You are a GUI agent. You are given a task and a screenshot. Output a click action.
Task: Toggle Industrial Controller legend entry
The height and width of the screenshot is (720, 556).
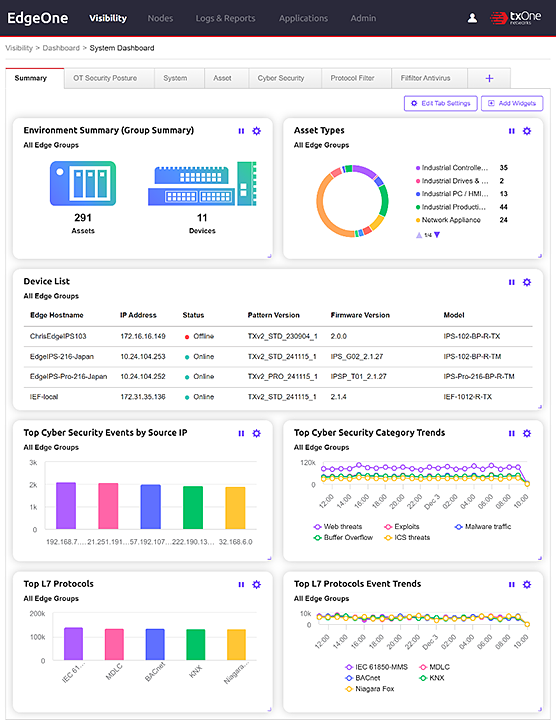coord(452,168)
